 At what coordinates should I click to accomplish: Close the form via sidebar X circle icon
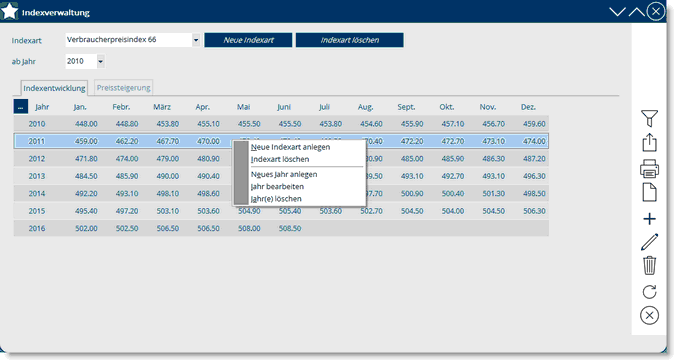click(649, 315)
